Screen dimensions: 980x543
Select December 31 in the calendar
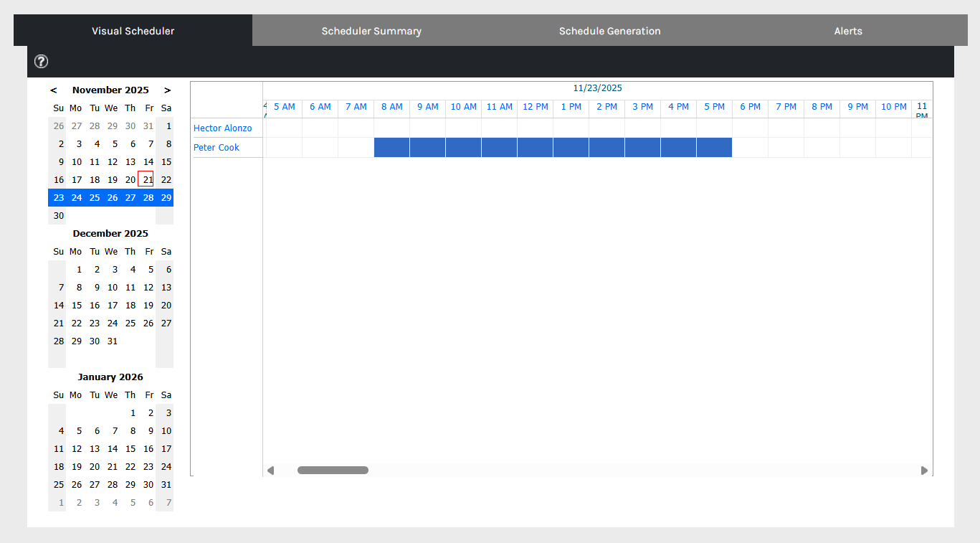click(113, 341)
